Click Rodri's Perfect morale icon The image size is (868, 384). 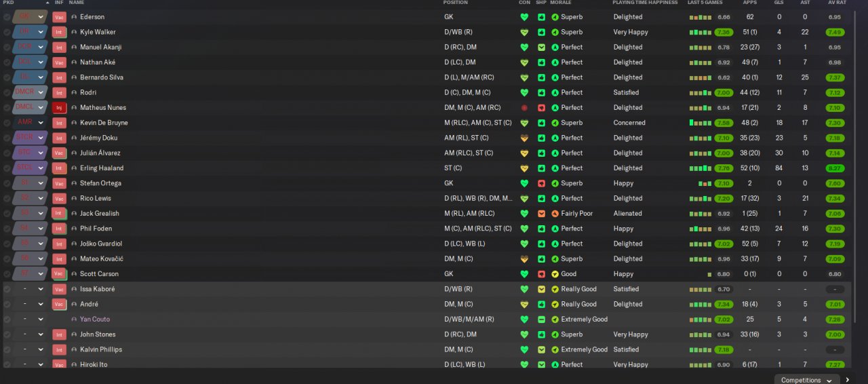tap(555, 92)
